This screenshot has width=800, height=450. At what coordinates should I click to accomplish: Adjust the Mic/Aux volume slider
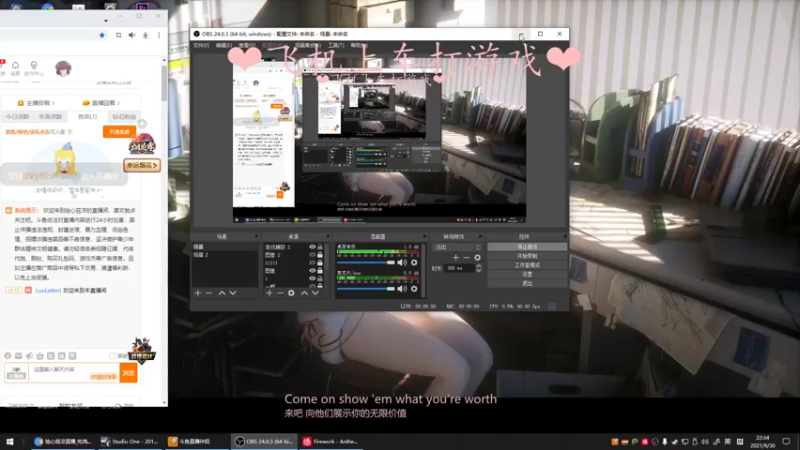366,289
